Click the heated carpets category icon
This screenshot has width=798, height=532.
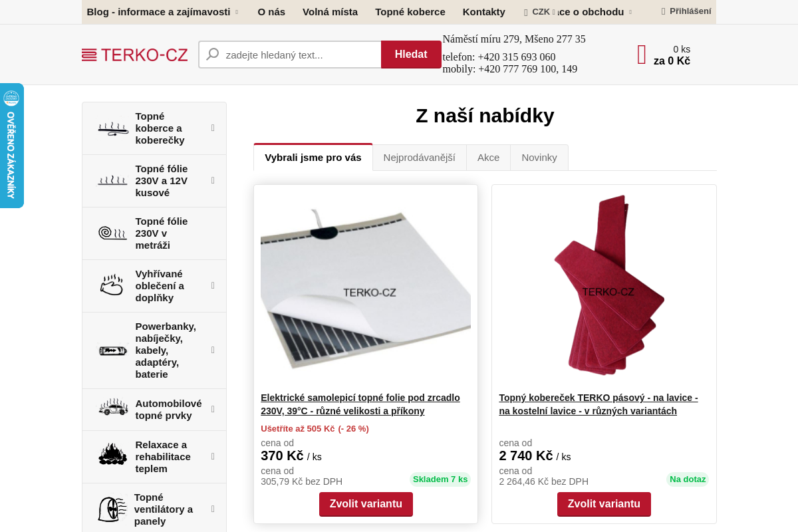[x=112, y=128]
